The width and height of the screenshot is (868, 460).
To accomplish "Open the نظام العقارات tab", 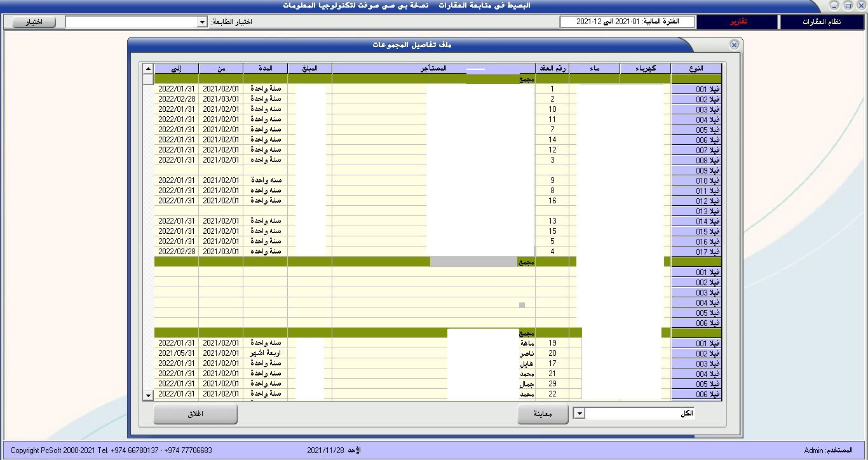I will (822, 22).
